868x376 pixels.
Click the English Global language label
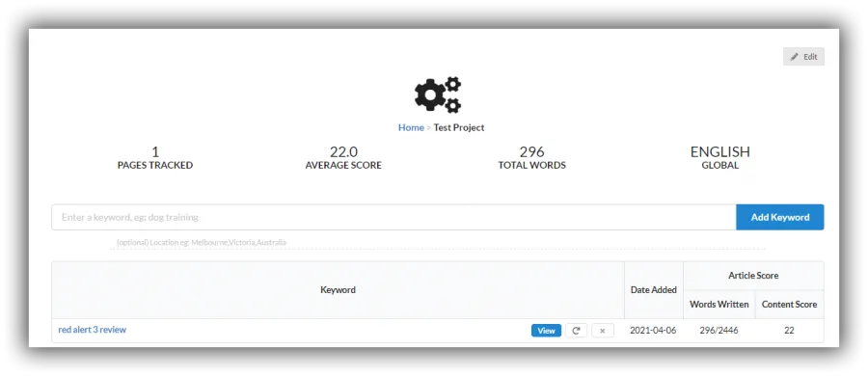[720, 157]
